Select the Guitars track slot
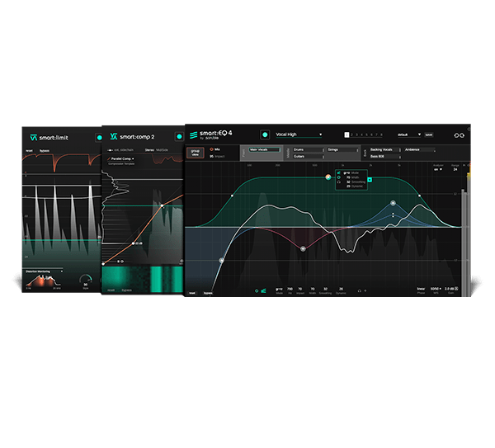The width and height of the screenshot is (495, 448). [x=309, y=157]
